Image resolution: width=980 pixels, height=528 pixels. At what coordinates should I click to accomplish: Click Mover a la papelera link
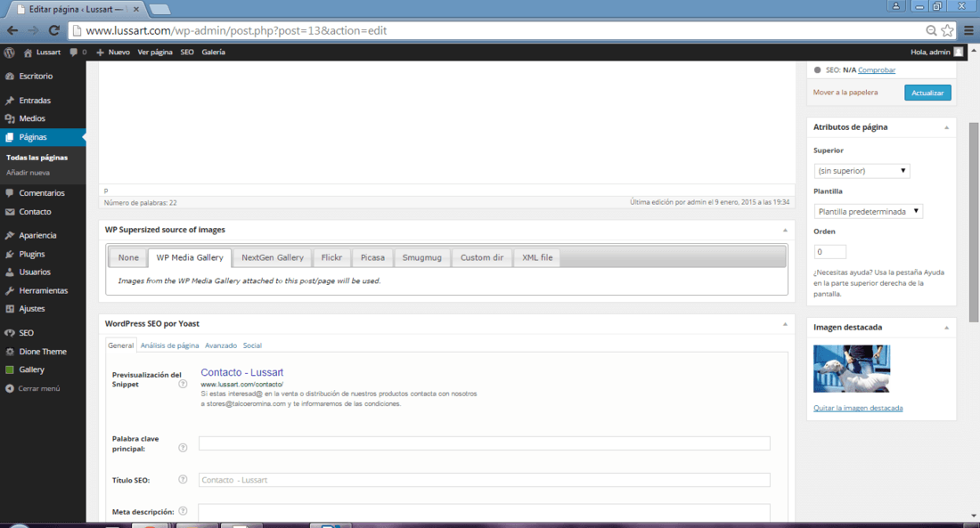pyautogui.click(x=845, y=93)
